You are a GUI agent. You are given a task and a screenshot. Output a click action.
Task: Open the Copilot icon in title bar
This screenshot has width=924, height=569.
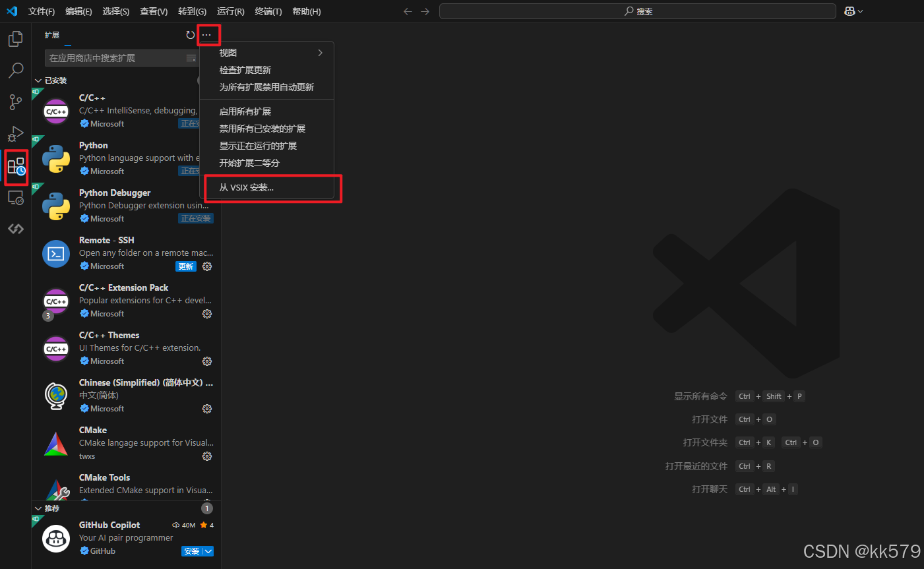pyautogui.click(x=849, y=11)
